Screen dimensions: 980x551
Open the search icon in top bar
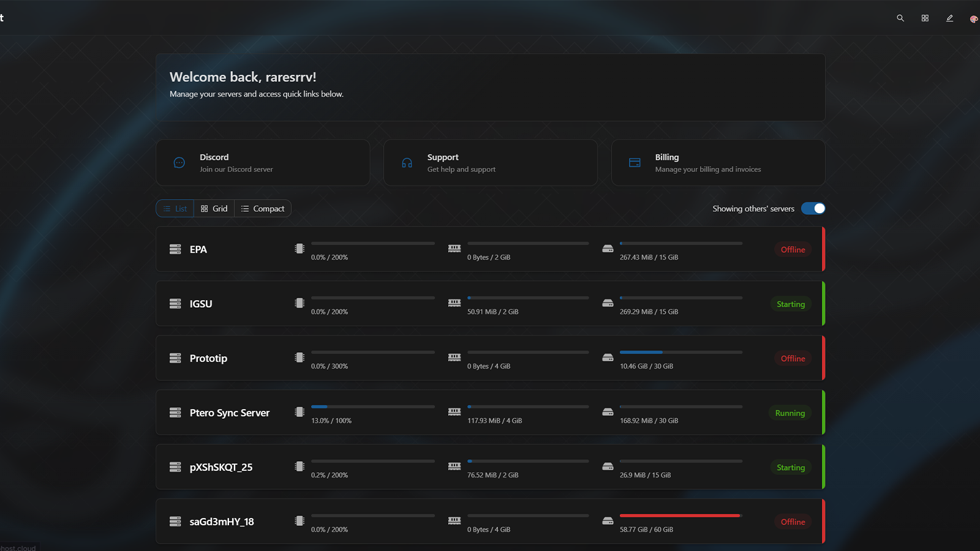coord(900,18)
